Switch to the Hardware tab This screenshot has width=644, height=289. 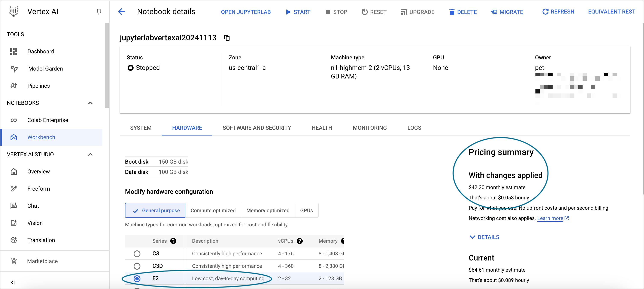(187, 128)
